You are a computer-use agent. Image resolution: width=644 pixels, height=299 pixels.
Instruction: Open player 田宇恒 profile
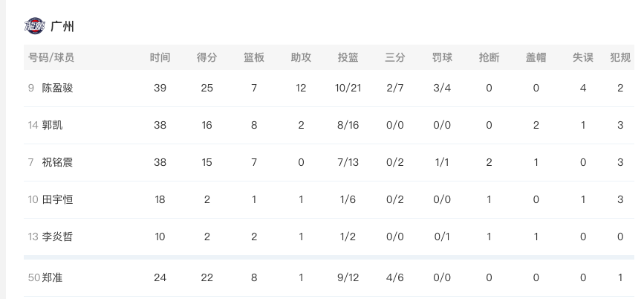[x=57, y=199]
